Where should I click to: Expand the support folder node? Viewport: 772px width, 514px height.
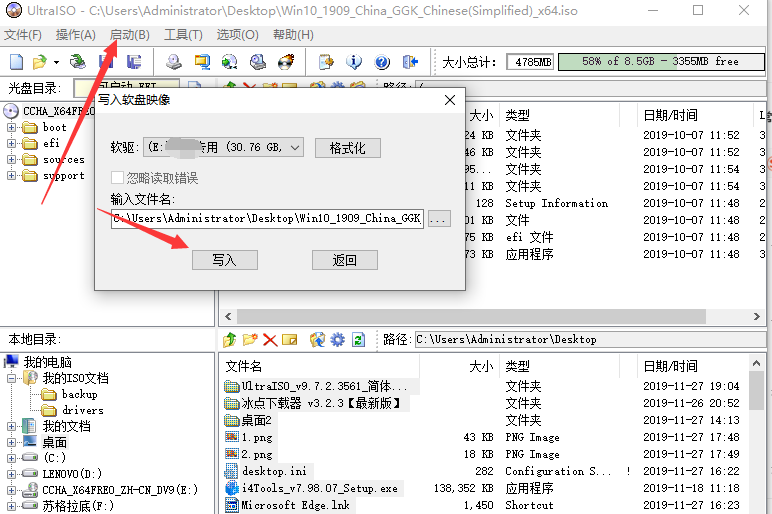click(11, 175)
